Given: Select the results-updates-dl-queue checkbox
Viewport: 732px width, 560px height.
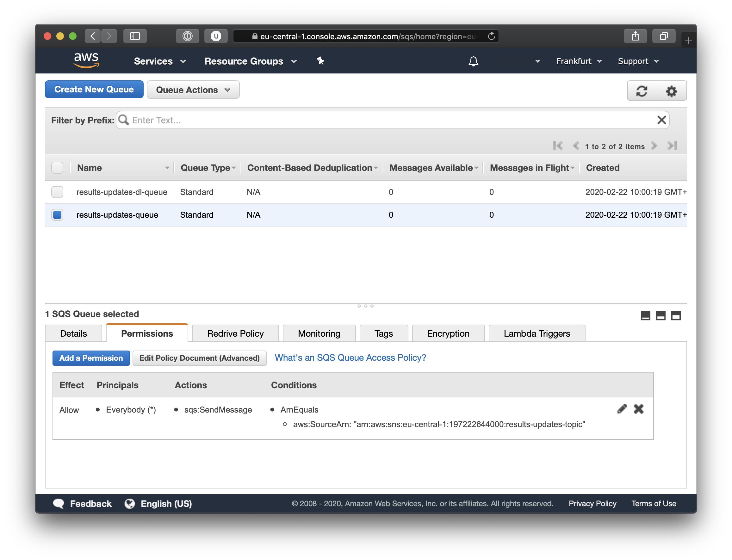Looking at the screenshot, I should click(57, 192).
